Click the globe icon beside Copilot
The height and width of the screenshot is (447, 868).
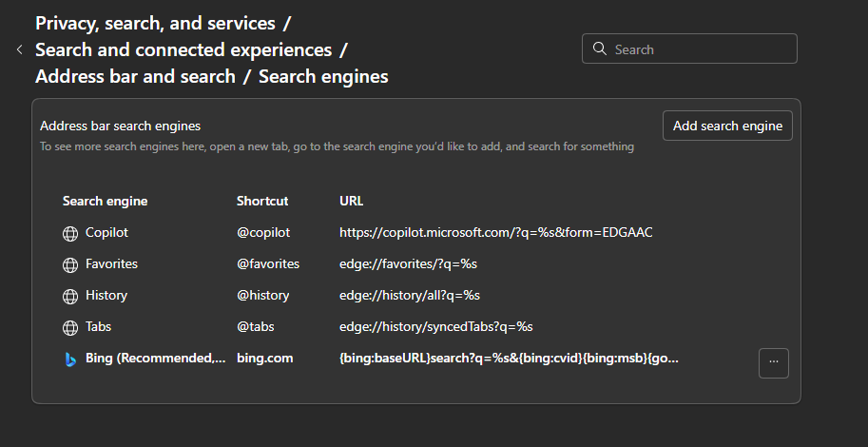pos(69,233)
